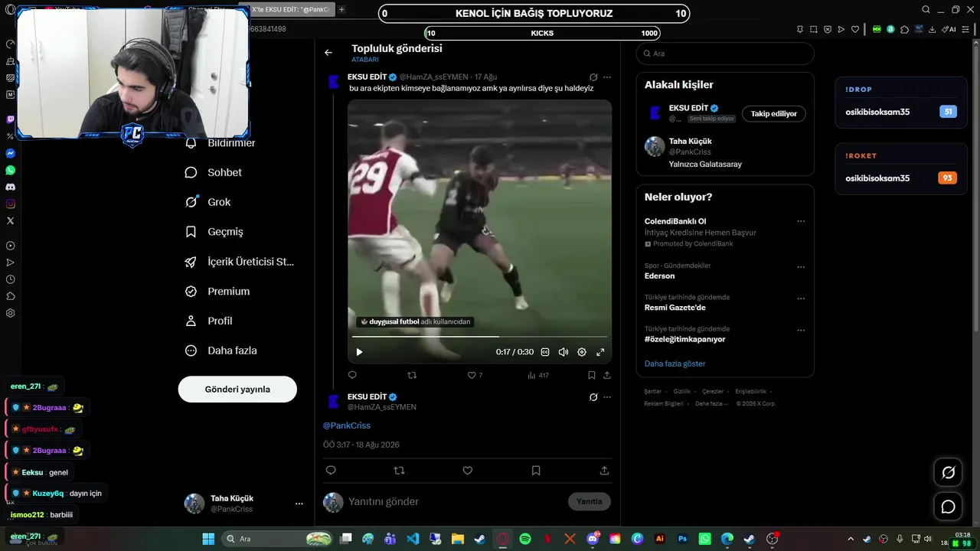Image resolution: width=980 pixels, height=551 pixels.
Task: Open options for Resmi Gazete'de trend
Action: 801,298
